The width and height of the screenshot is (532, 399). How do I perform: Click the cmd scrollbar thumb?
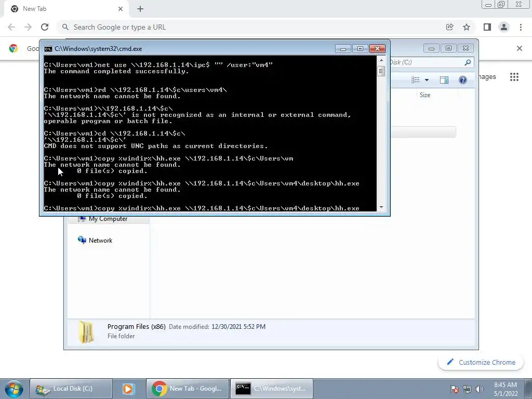coord(381,71)
